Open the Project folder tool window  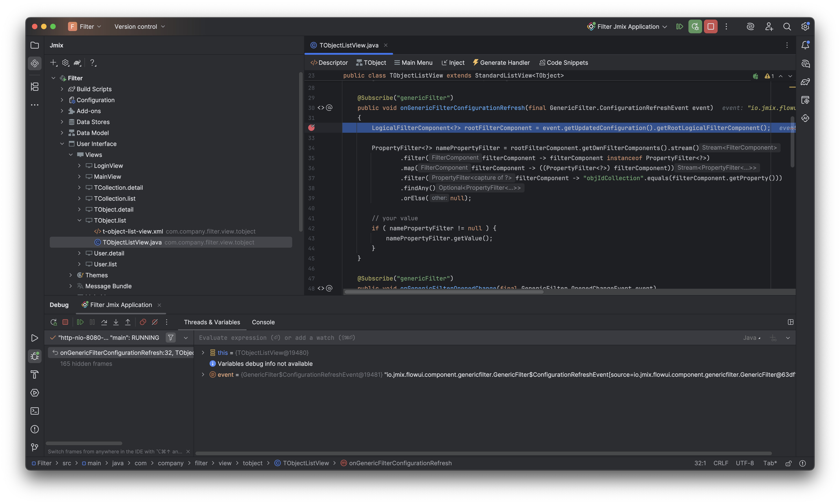(x=35, y=45)
